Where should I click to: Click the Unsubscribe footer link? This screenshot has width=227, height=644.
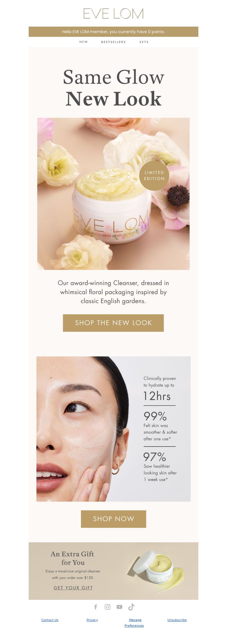[177, 620]
